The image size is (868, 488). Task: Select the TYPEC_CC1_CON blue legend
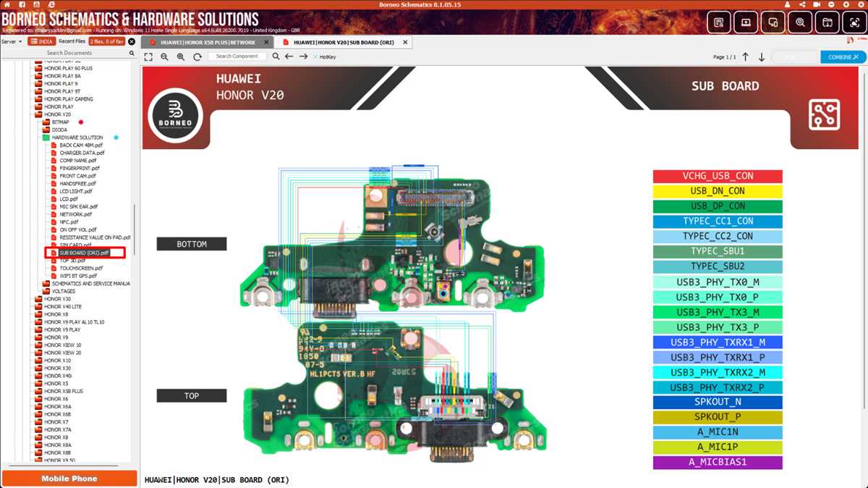point(718,221)
